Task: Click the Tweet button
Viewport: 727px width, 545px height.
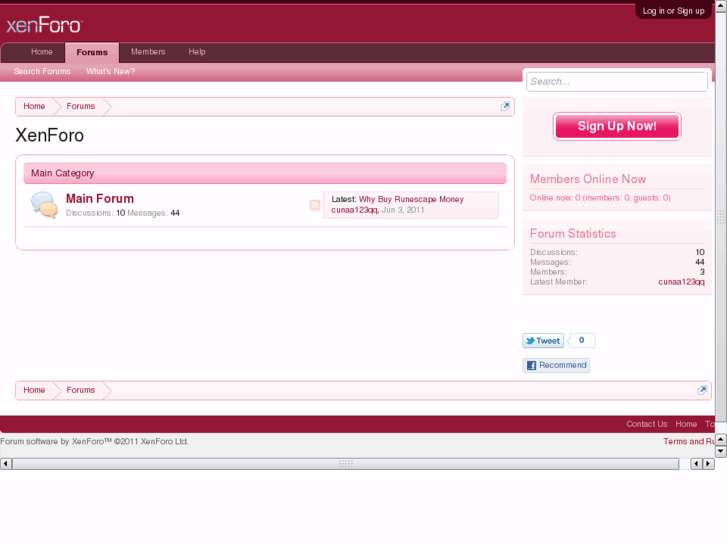Action: [543, 340]
